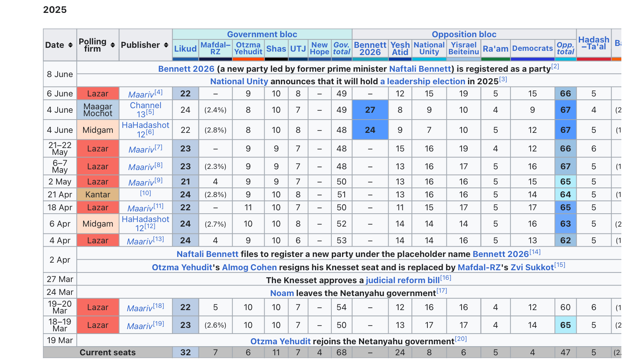The width and height of the screenshot is (643, 364).
Task: Open Maariv link in 21–22 May row
Action: (141, 150)
